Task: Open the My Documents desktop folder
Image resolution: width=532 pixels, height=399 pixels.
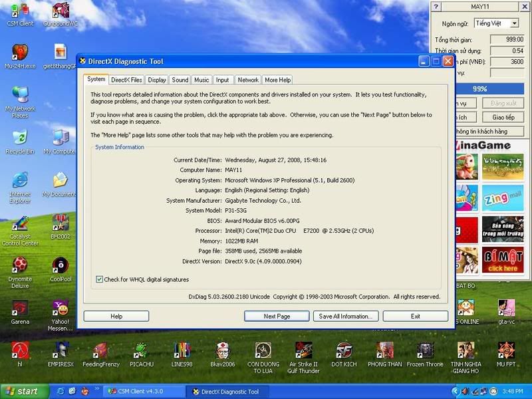Action: coord(60,184)
